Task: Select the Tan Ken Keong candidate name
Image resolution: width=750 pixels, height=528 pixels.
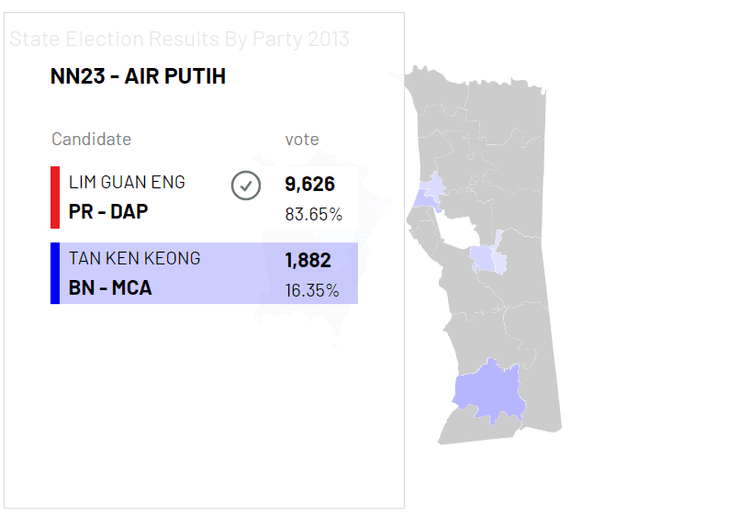Action: point(134,258)
